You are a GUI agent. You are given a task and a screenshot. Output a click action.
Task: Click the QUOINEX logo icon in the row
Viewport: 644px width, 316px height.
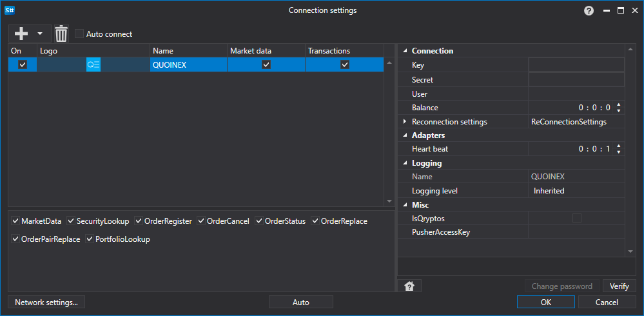click(93, 64)
